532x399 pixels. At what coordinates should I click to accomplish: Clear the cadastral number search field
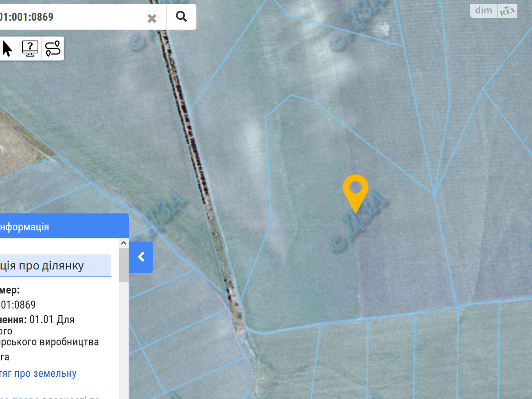tap(152, 18)
